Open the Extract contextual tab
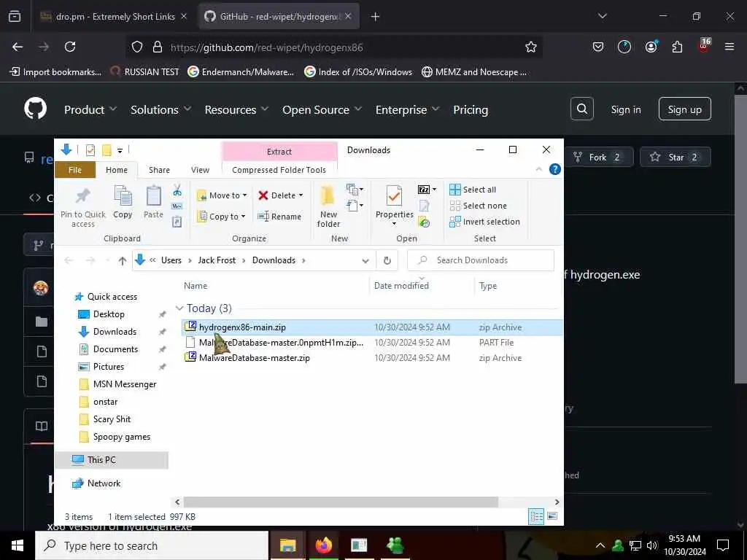Image resolution: width=747 pixels, height=560 pixels. click(279, 152)
